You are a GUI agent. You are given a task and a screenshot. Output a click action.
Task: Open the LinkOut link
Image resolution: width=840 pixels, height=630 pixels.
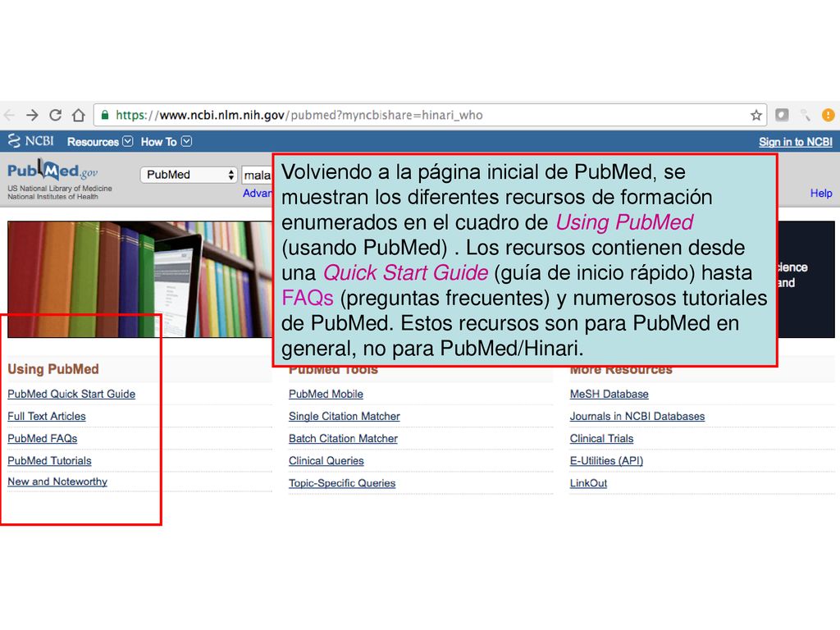[x=589, y=483]
